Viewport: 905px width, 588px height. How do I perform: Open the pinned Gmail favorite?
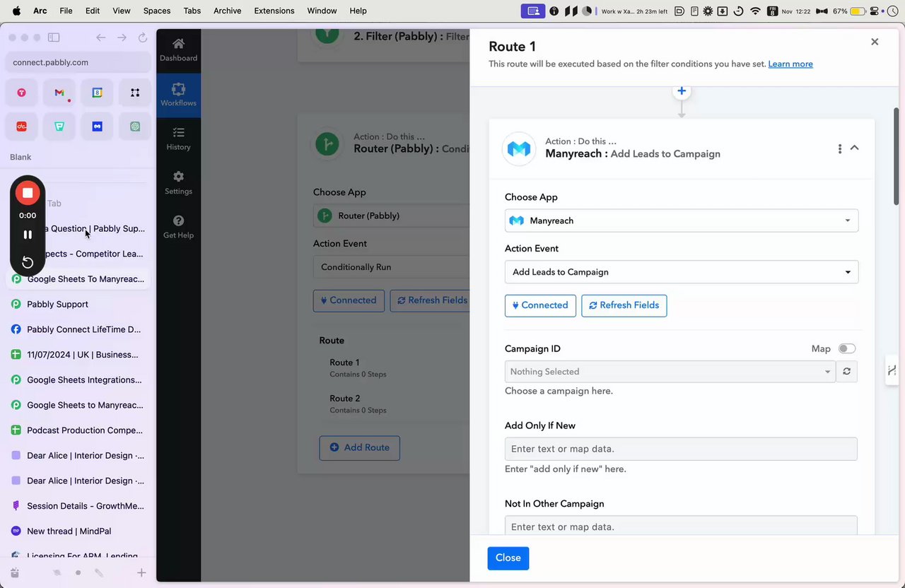click(59, 93)
